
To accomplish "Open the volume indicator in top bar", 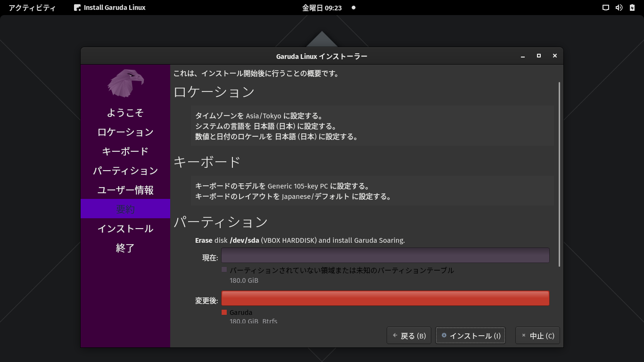I will click(619, 8).
